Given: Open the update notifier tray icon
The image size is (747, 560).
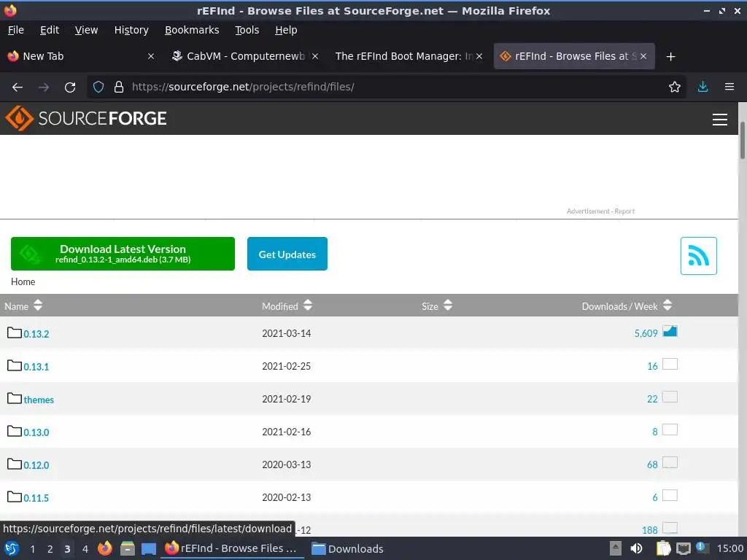Looking at the screenshot, I should pyautogui.click(x=701, y=548).
